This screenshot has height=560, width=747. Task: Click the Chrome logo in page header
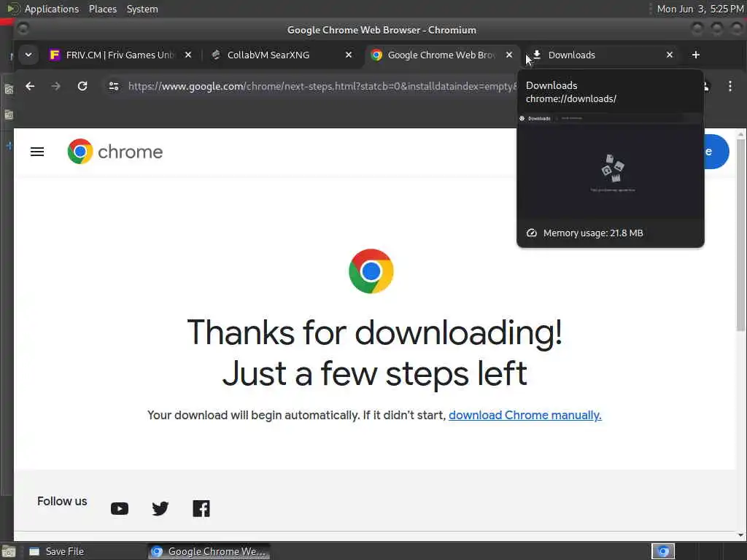(115, 152)
